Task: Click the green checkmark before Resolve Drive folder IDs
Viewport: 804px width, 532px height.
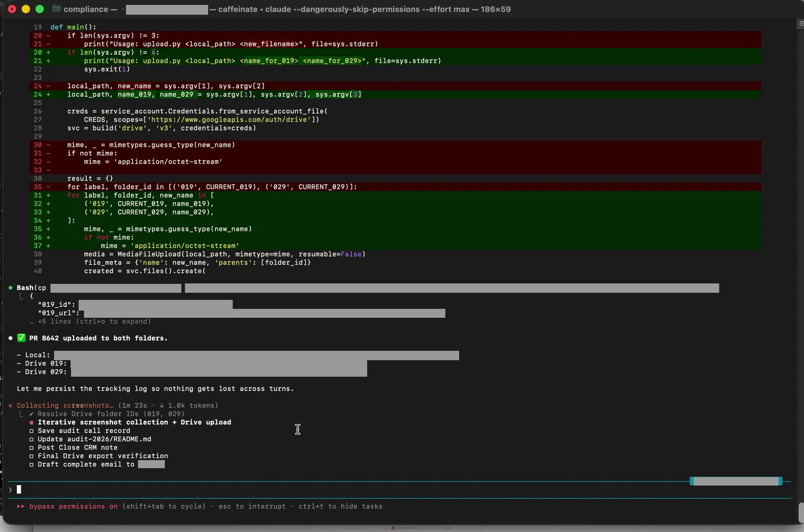Action: pyautogui.click(x=31, y=414)
